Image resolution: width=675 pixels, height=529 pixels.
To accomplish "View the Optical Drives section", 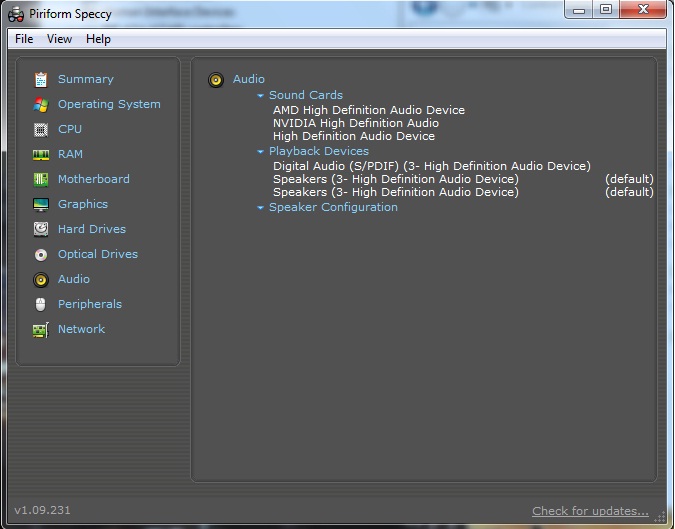I will [98, 254].
